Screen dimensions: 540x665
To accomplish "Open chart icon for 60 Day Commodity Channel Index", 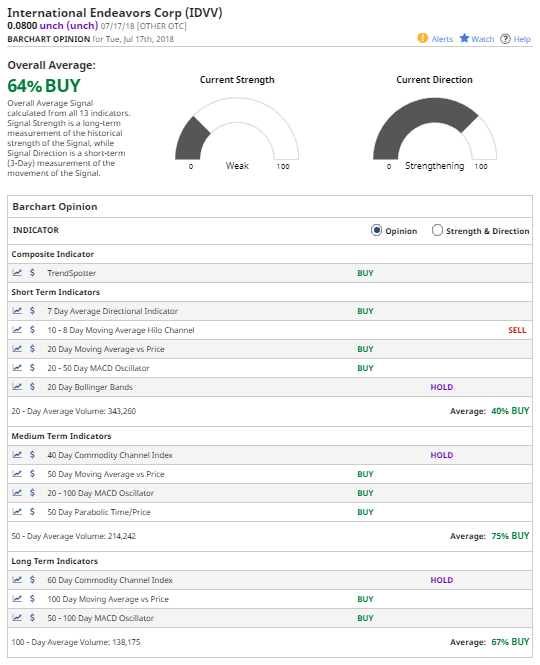I will (17, 580).
